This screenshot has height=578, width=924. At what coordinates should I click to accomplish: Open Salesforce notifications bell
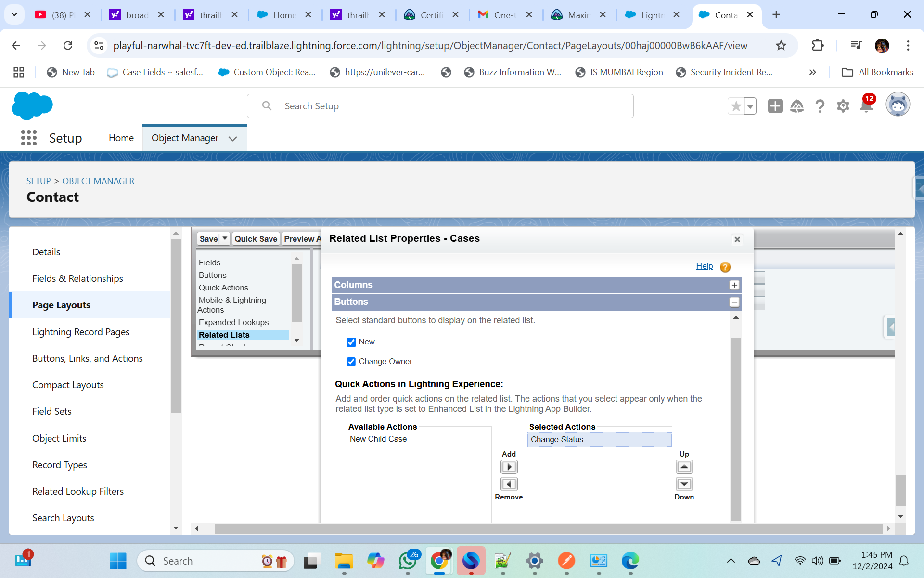click(866, 106)
